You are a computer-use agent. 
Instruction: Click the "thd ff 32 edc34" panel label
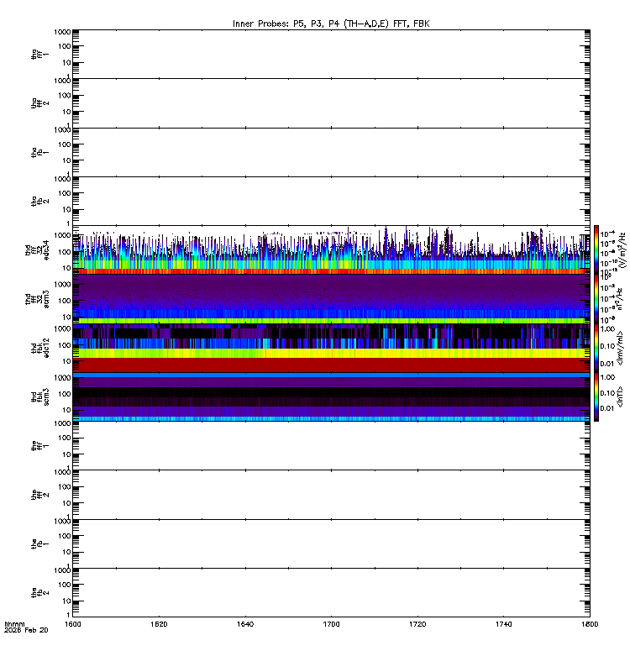pos(37,249)
